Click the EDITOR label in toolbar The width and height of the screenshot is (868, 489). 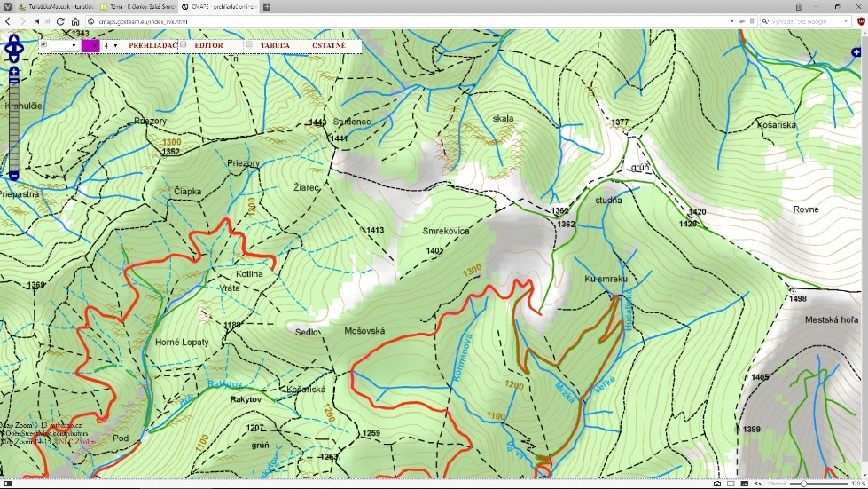point(208,45)
